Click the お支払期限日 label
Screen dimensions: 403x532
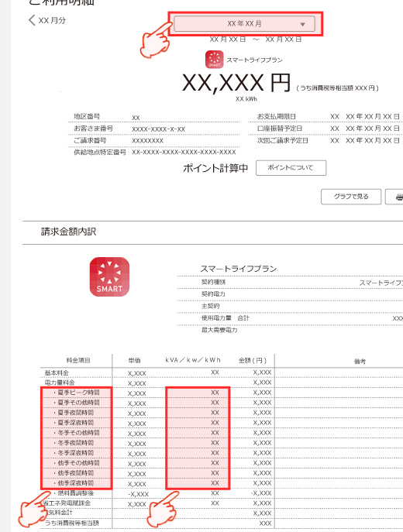click(x=277, y=116)
